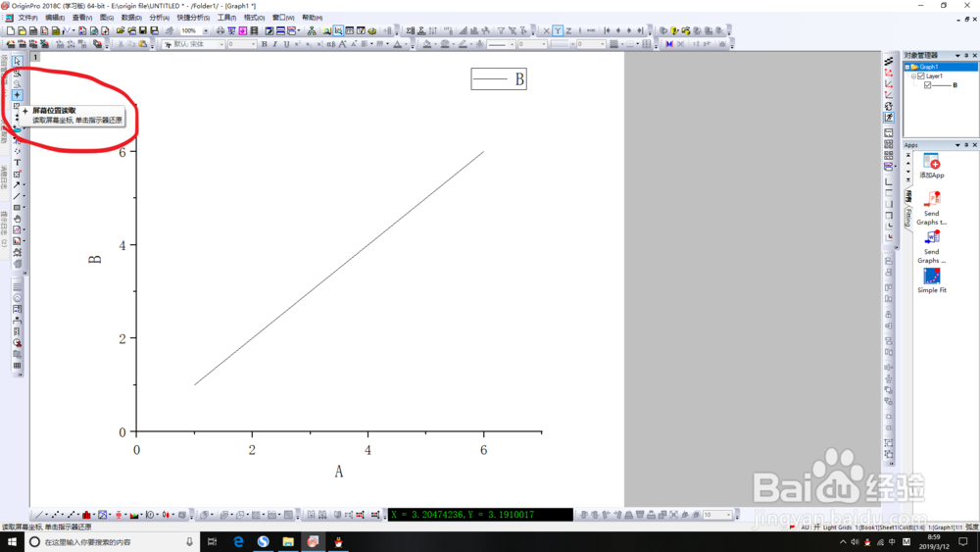Open the font name dropdown

[x=221, y=44]
